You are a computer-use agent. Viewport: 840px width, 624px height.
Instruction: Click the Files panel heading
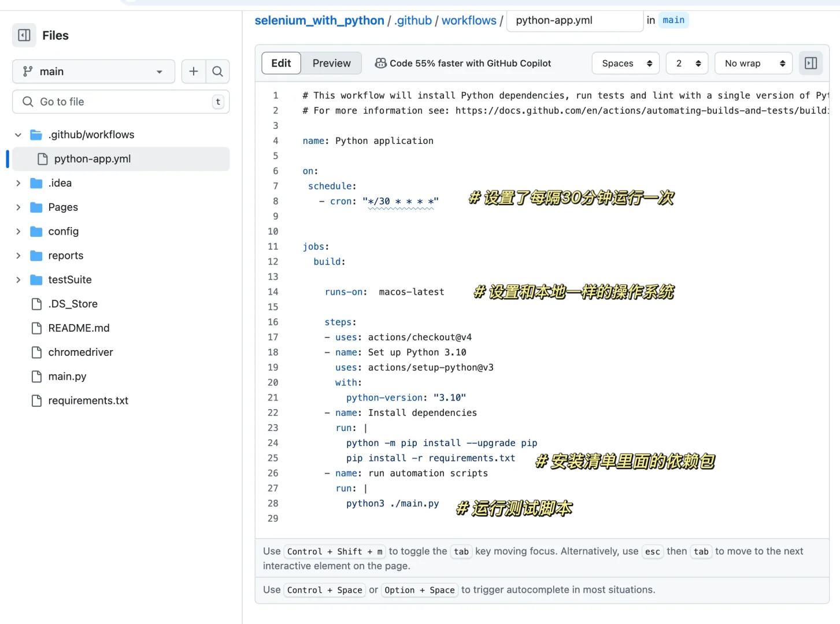[55, 35]
